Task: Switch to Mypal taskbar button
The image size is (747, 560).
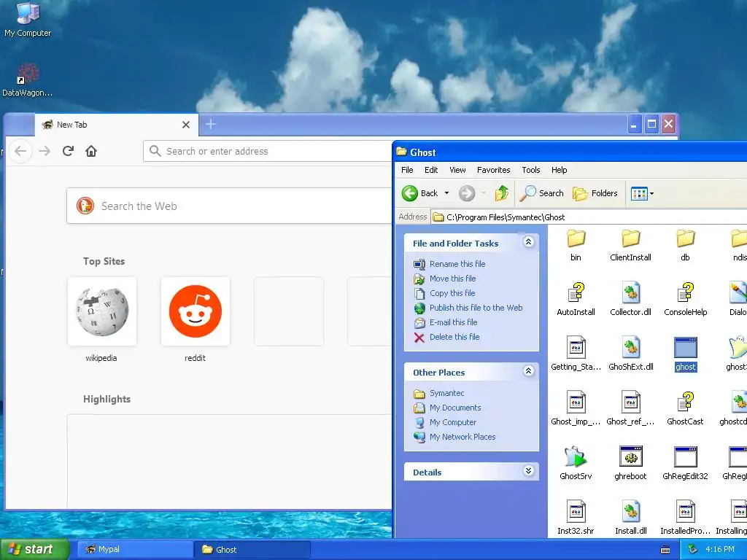Action: pos(135,550)
